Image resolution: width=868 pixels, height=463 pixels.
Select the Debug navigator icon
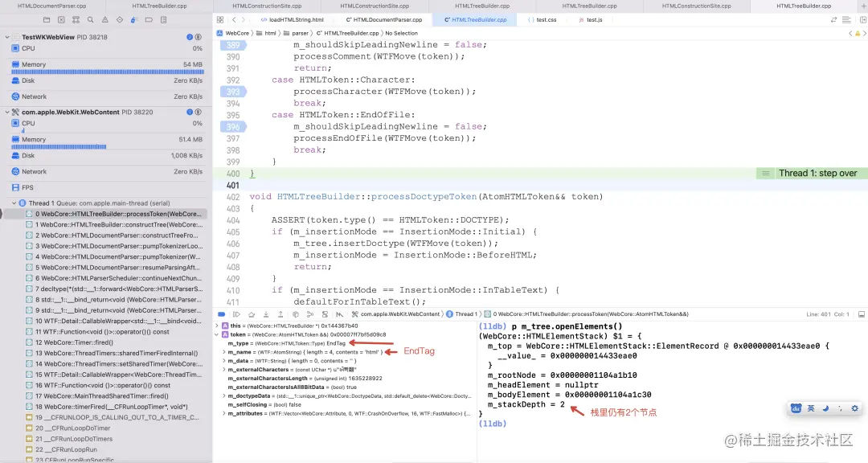click(134, 19)
